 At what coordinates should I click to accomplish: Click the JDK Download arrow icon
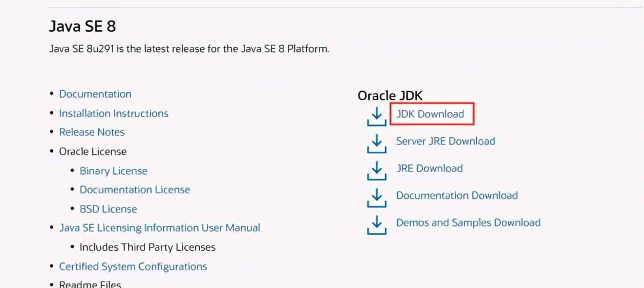point(376,116)
